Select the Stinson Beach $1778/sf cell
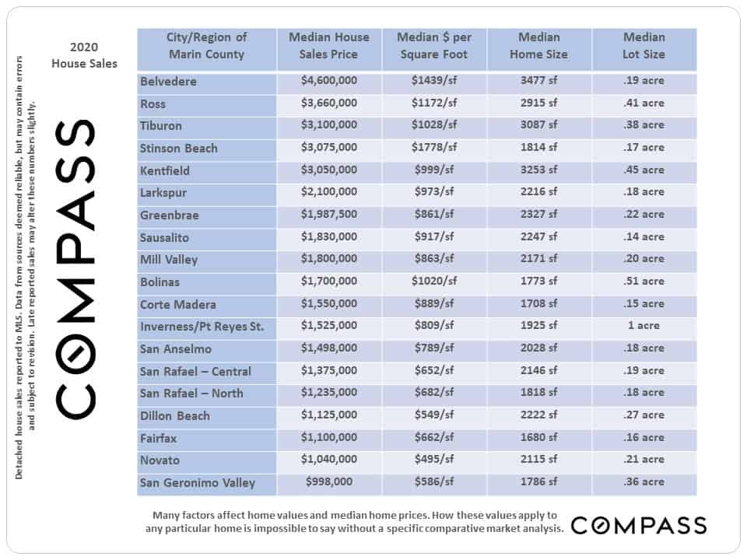The width and height of the screenshot is (747, 560). pos(434,148)
